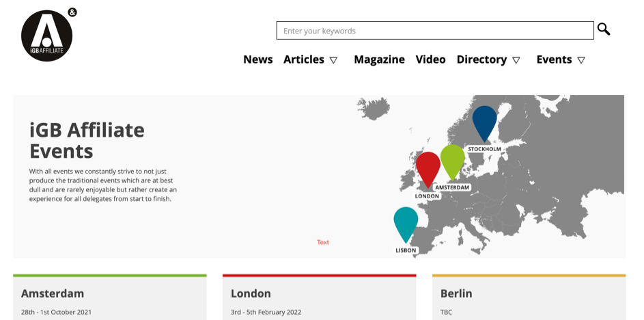Expand the Events dropdown arrow
The height and width of the screenshot is (320, 644).
click(581, 60)
